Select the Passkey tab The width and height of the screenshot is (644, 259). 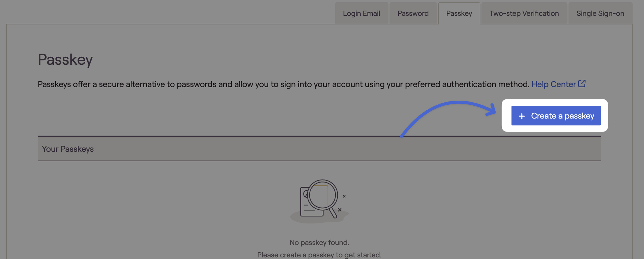pyautogui.click(x=459, y=13)
